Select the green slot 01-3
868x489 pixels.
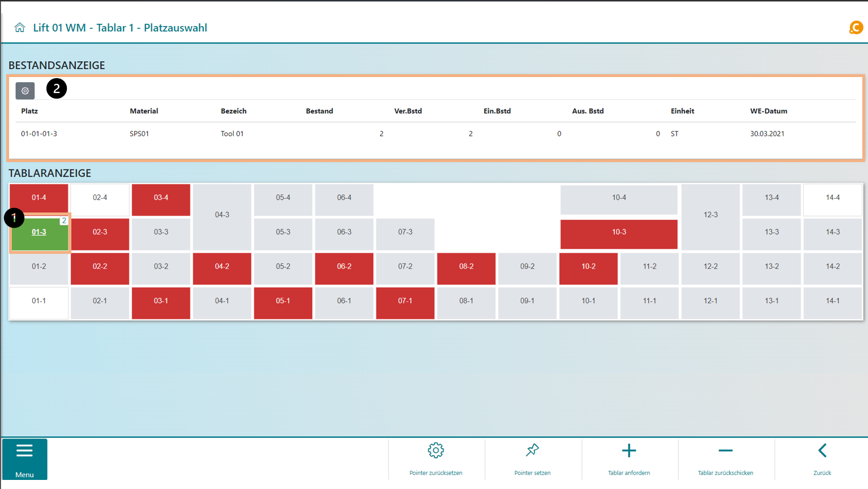point(39,232)
